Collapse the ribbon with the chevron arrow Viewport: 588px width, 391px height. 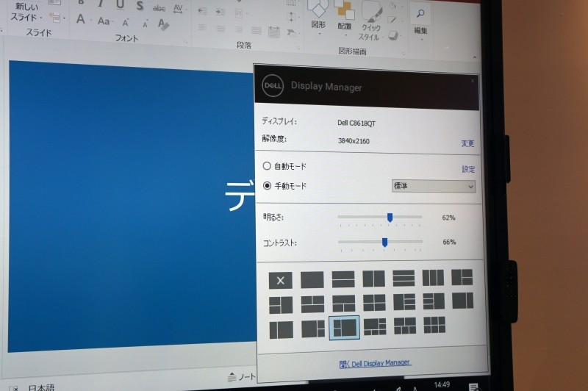click(x=475, y=57)
